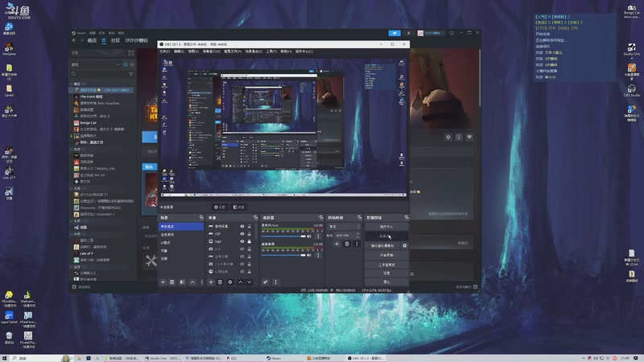Undock the scenes panel via header icon
The image size is (644, 362).
201,217
